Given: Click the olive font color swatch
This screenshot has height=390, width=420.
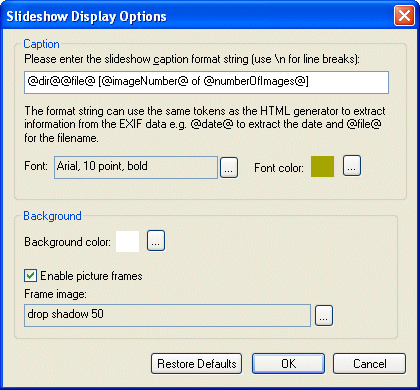Looking at the screenshot, I should [322, 166].
